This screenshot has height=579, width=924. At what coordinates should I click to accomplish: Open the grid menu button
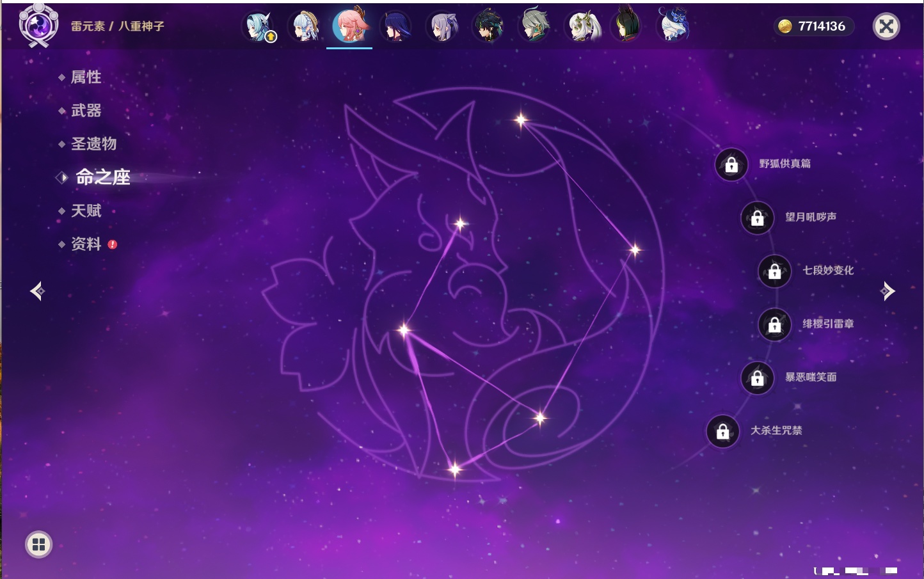(38, 544)
